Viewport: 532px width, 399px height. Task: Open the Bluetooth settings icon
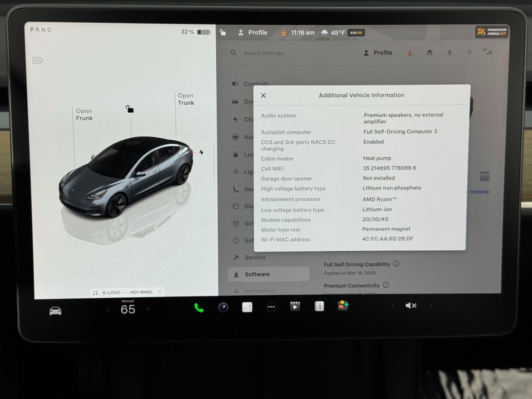pyautogui.click(x=469, y=53)
